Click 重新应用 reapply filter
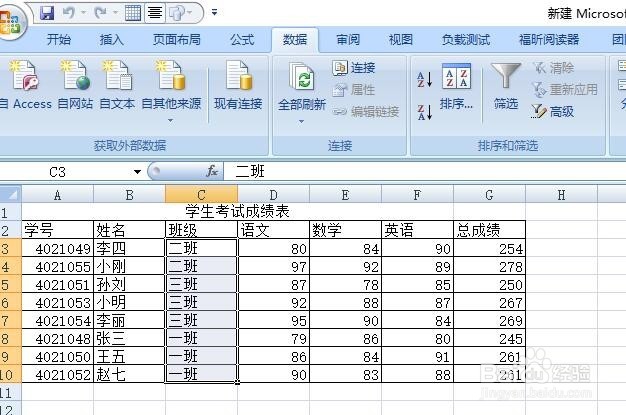Viewport: 626px width, 415px height. [x=565, y=89]
